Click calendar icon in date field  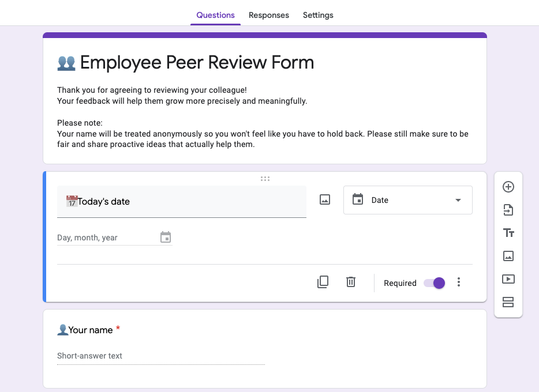pyautogui.click(x=166, y=238)
